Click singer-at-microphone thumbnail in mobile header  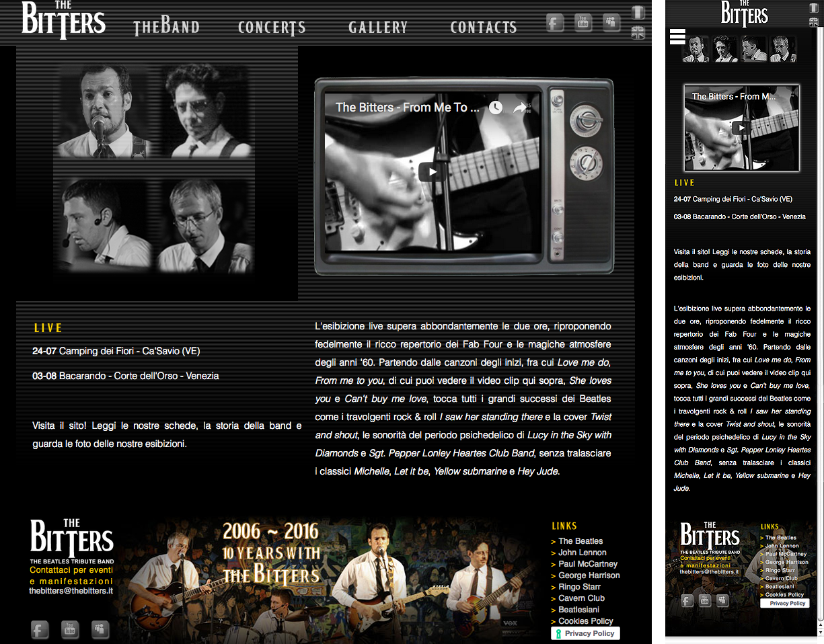696,48
